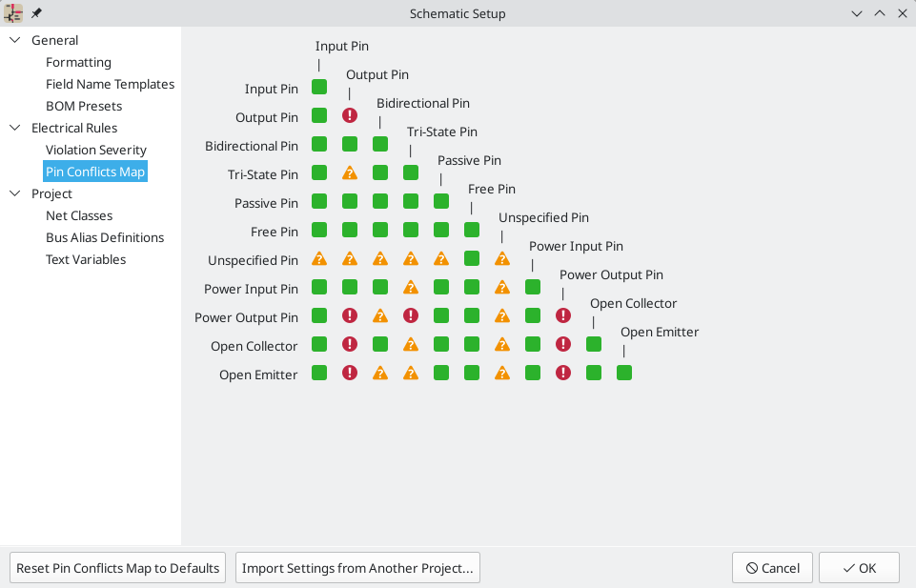This screenshot has height=588, width=916.
Task: Collapse the Project tree section
Action: pyautogui.click(x=13, y=193)
